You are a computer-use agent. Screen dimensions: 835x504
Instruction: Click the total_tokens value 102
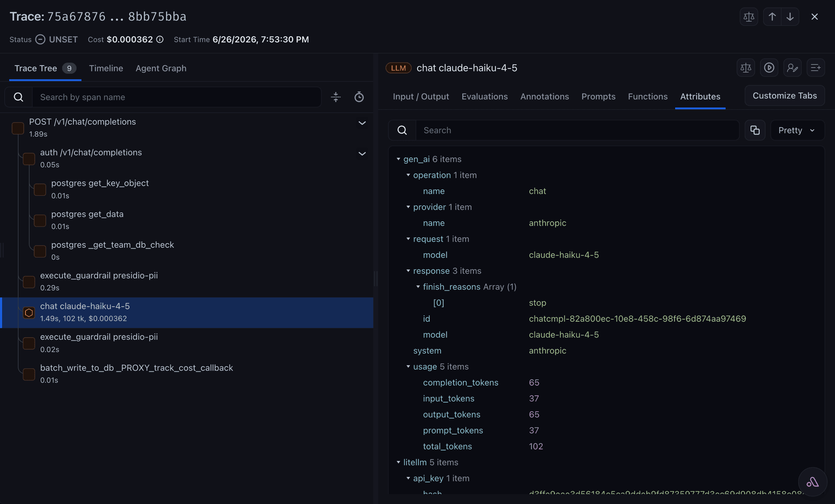pyautogui.click(x=536, y=446)
